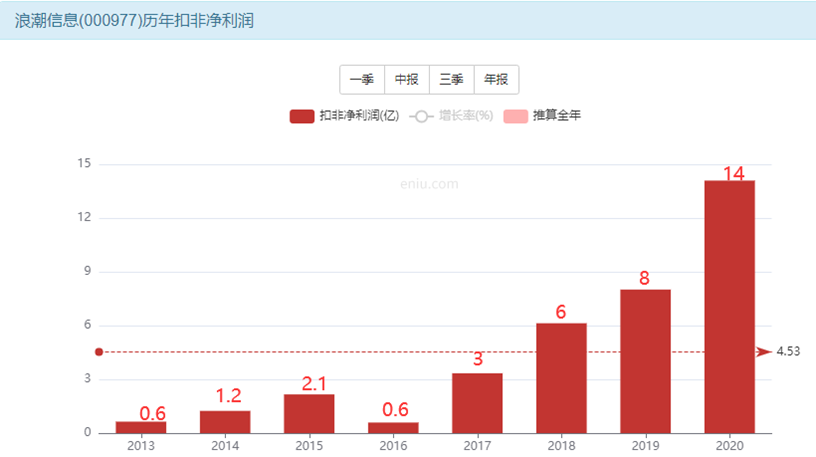Toggle the 推算全年 legend item
816x457 pixels.
pos(542,116)
